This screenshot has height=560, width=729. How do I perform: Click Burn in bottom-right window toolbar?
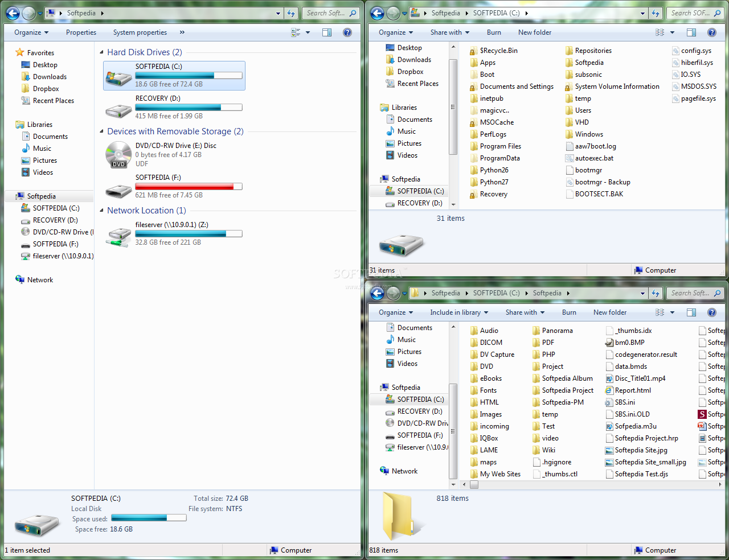coord(569,312)
